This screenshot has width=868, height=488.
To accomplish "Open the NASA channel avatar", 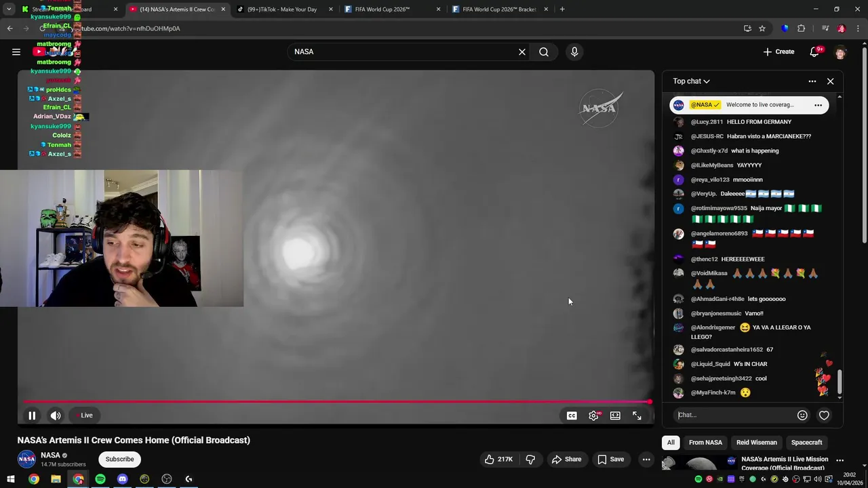I will coord(26,459).
